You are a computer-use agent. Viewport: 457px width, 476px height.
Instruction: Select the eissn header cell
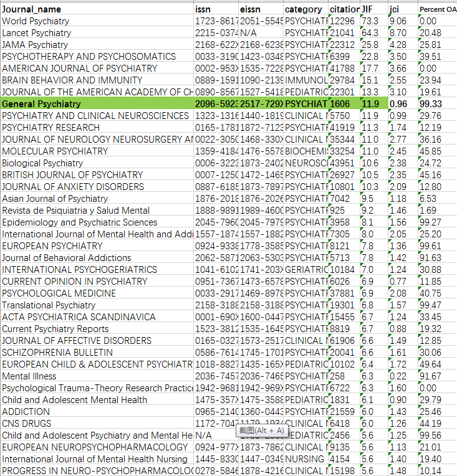260,9
